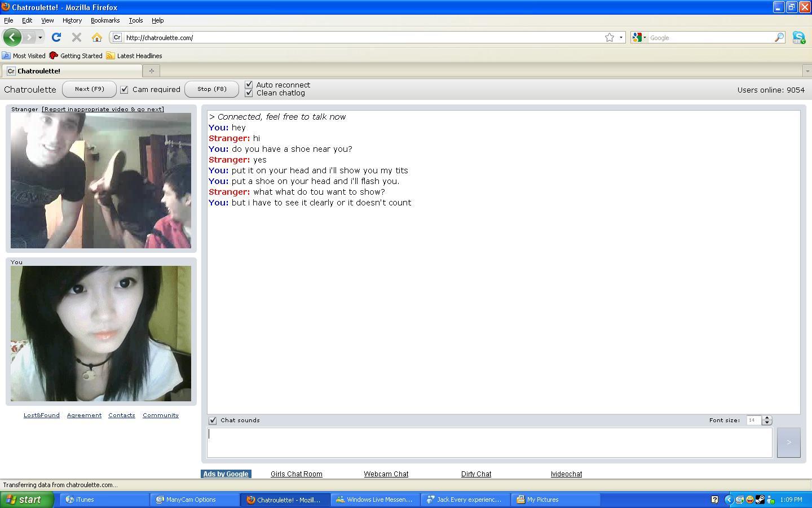Reload the page with the Refresh icon

pos(56,37)
